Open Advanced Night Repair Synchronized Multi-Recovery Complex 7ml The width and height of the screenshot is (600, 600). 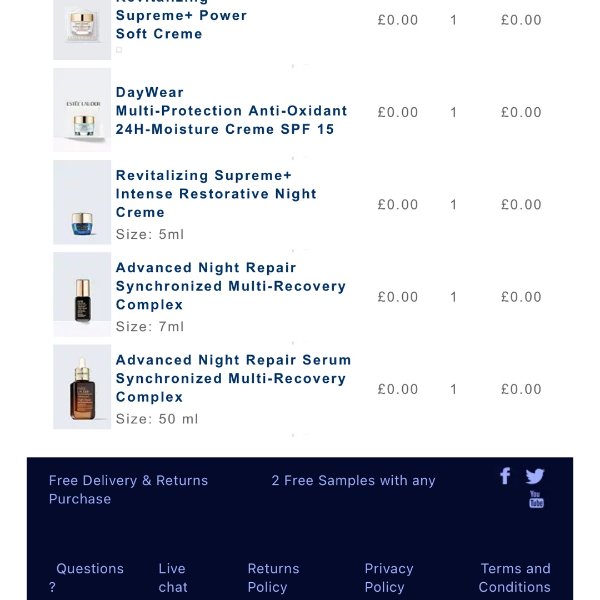pyautogui.click(x=230, y=286)
